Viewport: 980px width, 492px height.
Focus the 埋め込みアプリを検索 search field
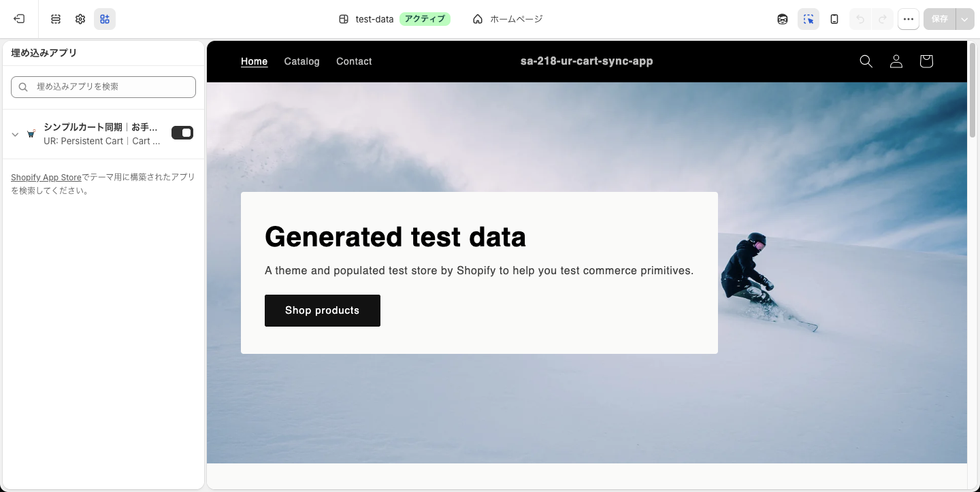coord(103,87)
